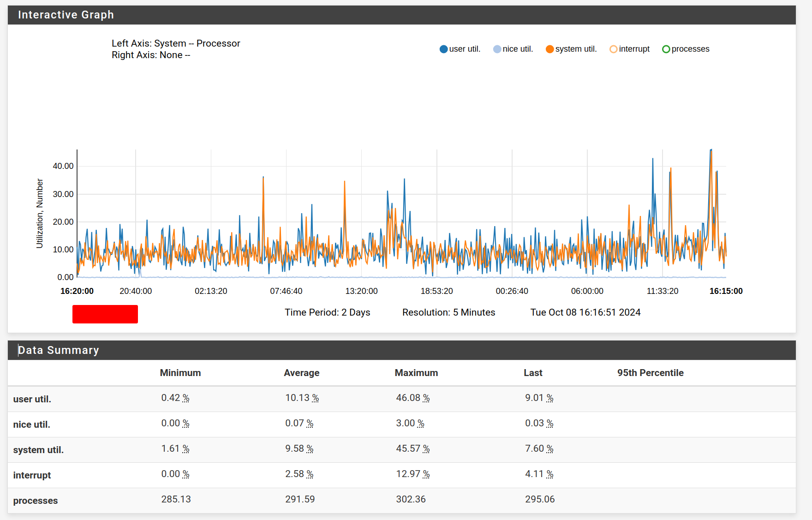Click the 40.00 y-axis tick label
The height and width of the screenshot is (520, 812).
pyautogui.click(x=63, y=166)
